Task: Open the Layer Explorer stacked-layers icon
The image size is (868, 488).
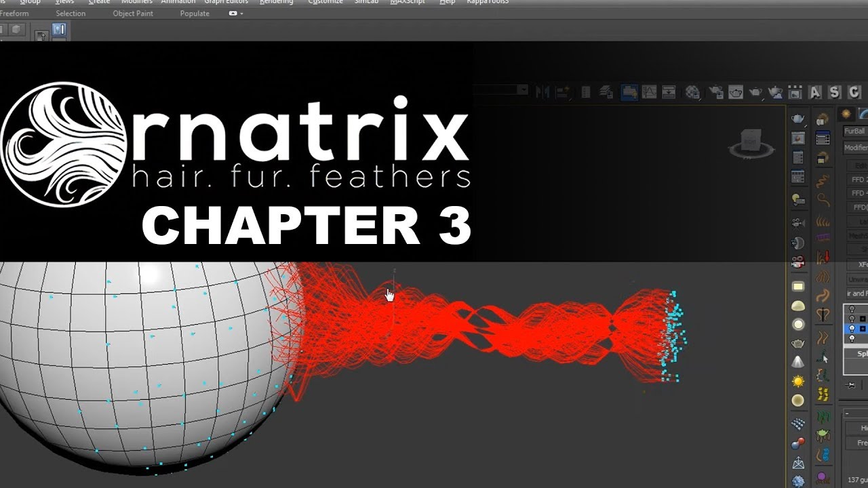Action: (607, 91)
